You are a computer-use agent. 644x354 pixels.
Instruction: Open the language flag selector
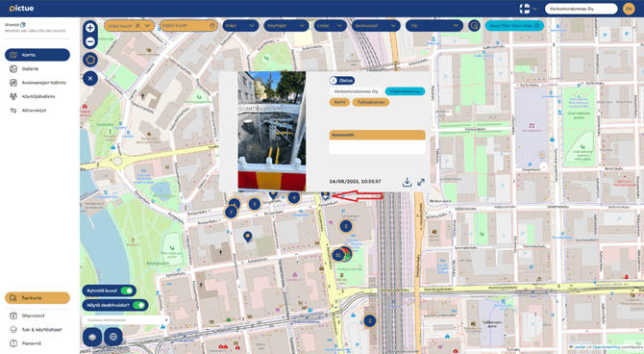pyautogui.click(x=528, y=9)
